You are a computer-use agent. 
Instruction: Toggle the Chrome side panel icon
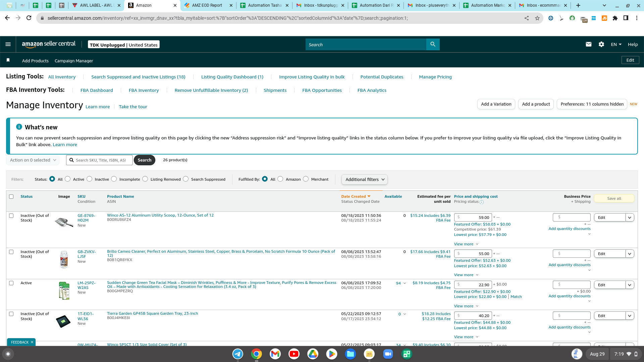pos(626,18)
